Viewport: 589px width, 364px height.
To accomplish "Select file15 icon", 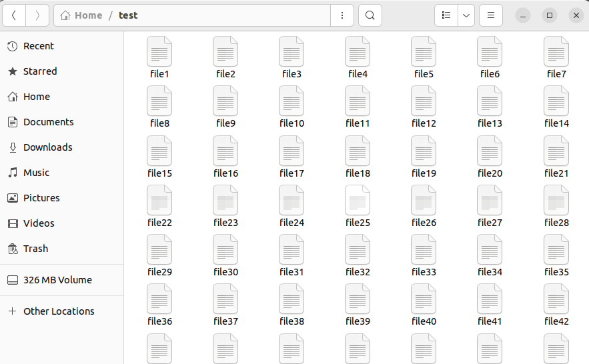I will (x=159, y=151).
